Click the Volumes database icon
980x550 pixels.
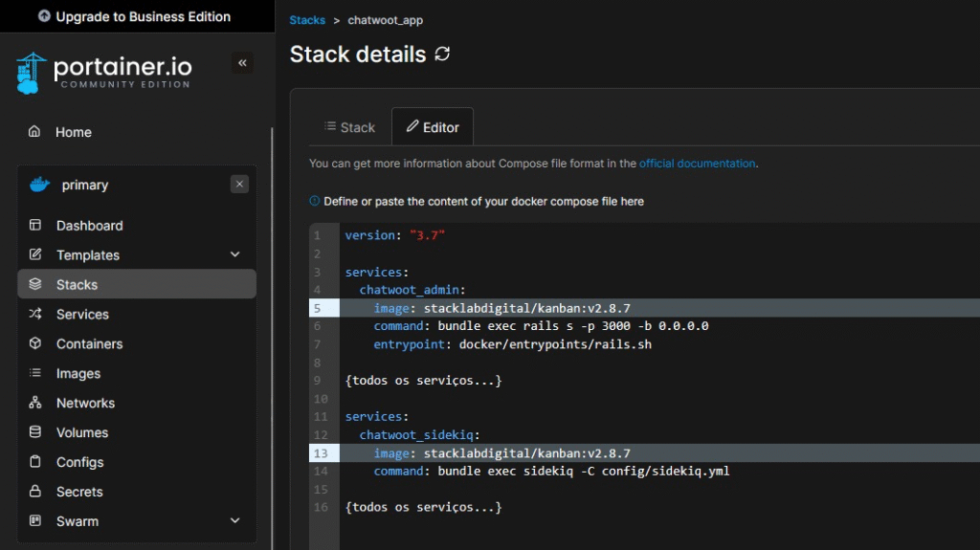pyautogui.click(x=35, y=432)
